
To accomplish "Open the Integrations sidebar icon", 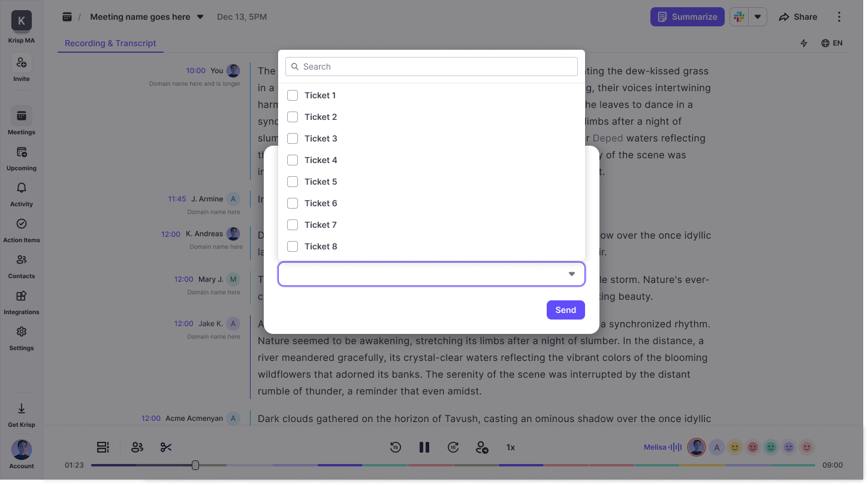I will 22,296.
